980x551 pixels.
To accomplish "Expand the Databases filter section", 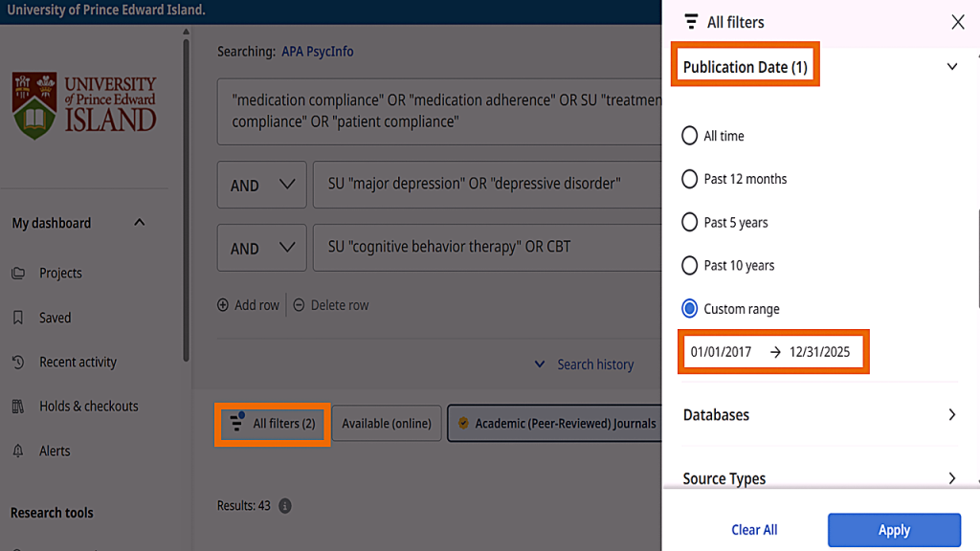I will [x=951, y=415].
